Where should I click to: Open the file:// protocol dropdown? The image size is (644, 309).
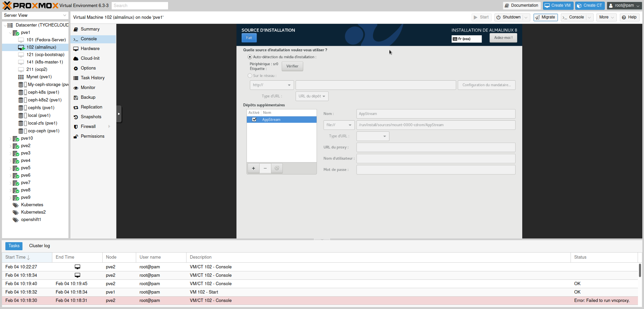pos(339,125)
